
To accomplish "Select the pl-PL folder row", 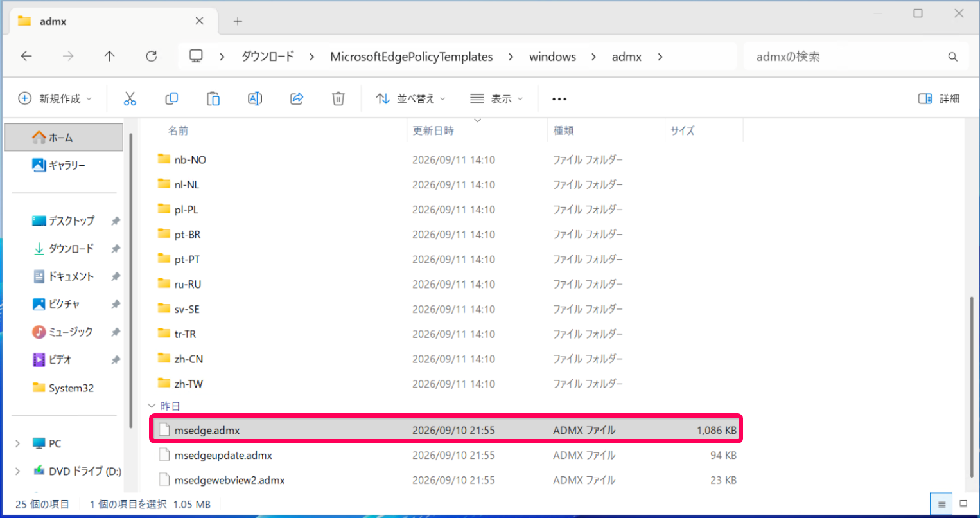I will 448,210.
